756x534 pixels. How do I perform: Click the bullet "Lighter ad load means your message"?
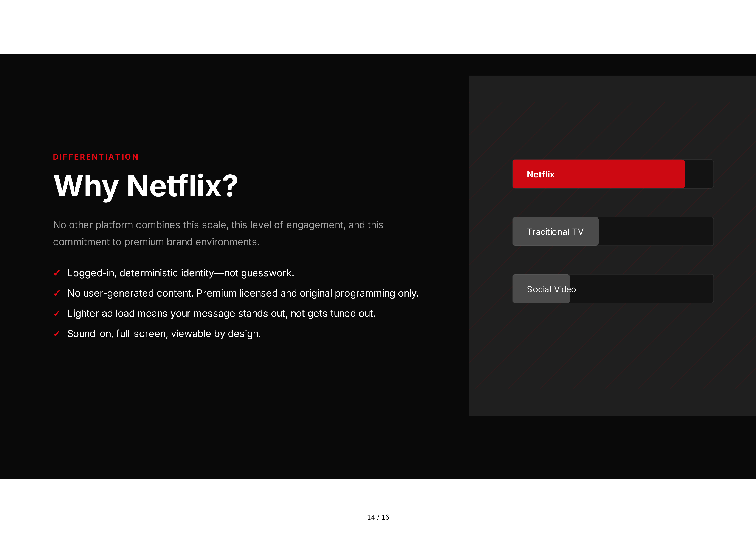[x=221, y=314]
